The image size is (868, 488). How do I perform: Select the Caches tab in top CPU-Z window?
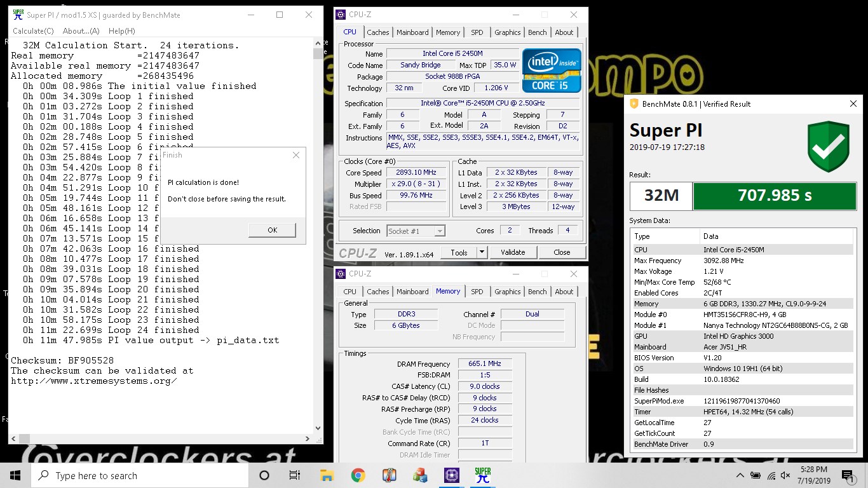point(378,32)
